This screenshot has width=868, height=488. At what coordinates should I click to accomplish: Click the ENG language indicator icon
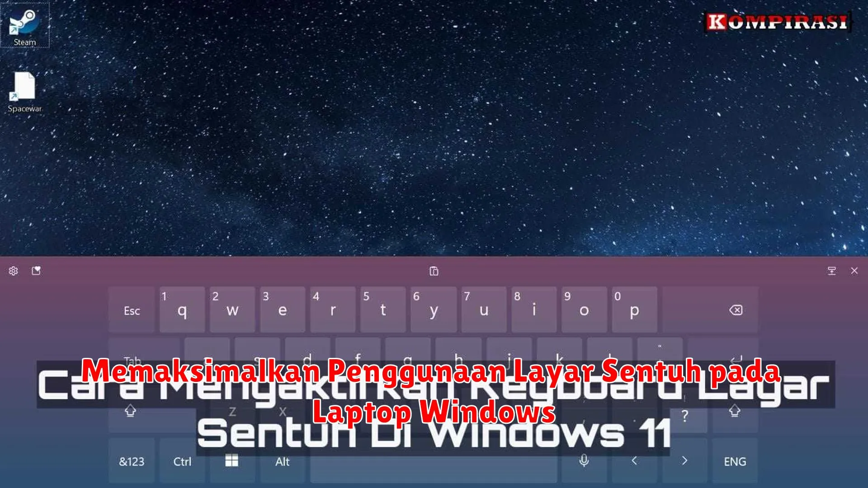735,461
